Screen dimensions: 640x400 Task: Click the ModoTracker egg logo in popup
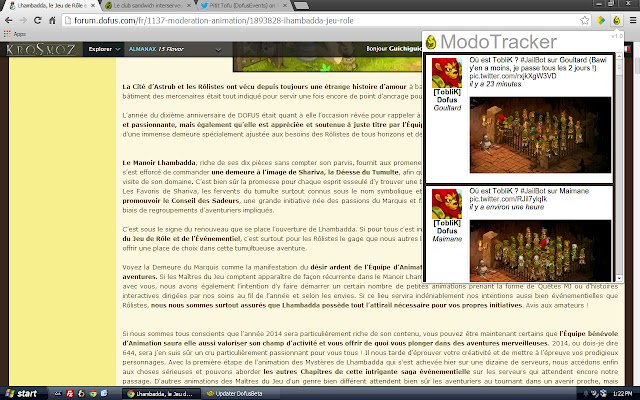tap(431, 42)
